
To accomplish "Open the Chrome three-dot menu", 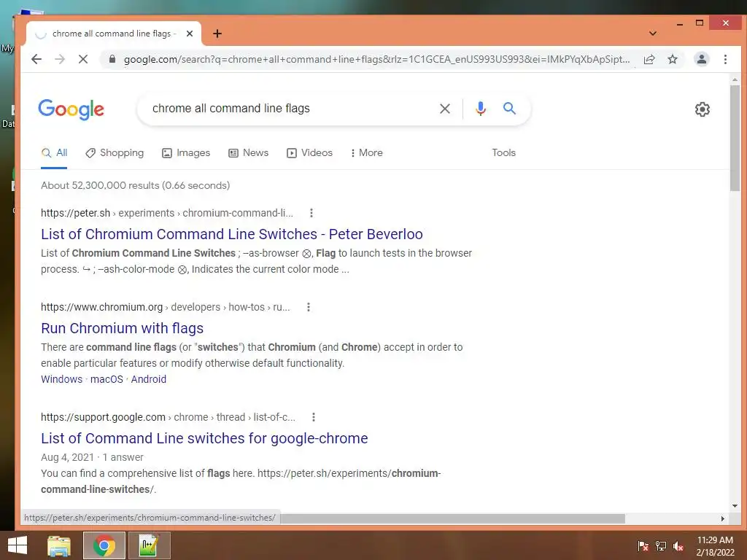I will pos(725,59).
